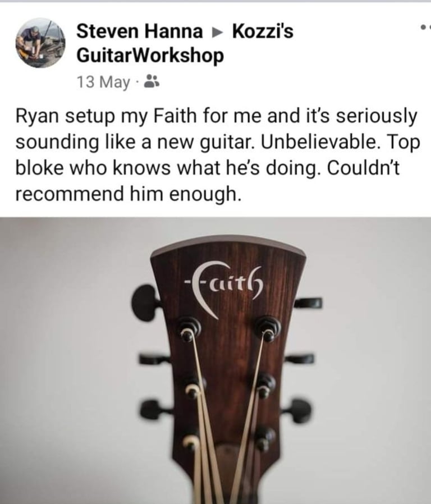
Task: Open Steven Hanna's profile picture avatar
Action: tap(40, 43)
